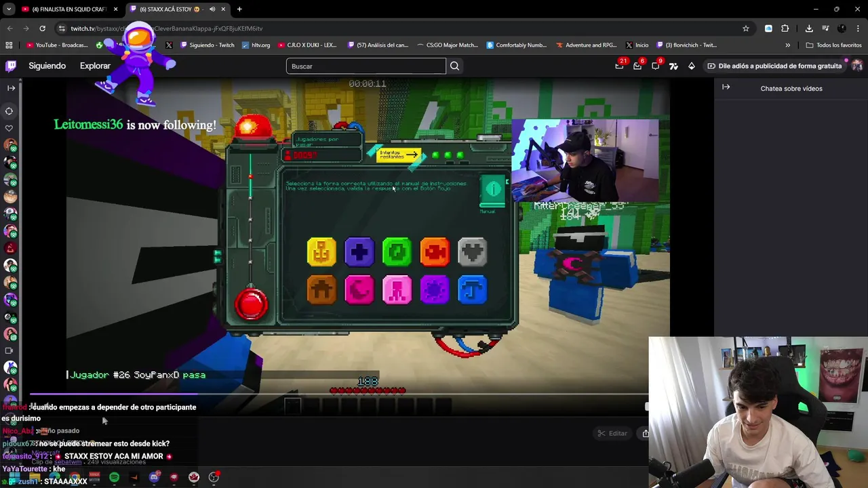Select yellow symbol button in game puzzle
The height and width of the screenshot is (488, 868).
click(x=321, y=251)
